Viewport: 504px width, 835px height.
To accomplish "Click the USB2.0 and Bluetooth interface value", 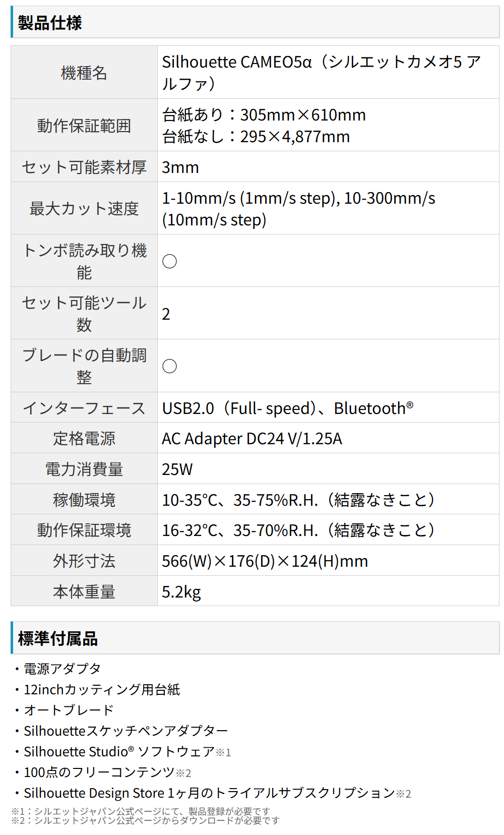I will point(287,408).
